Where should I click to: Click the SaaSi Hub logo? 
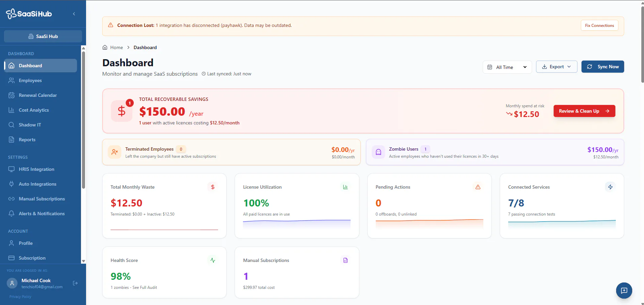(x=29, y=14)
